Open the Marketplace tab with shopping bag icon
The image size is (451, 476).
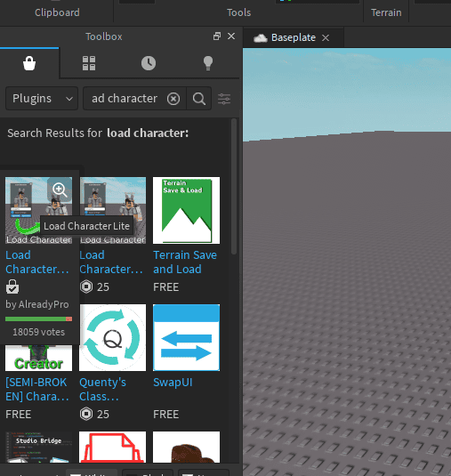29,63
